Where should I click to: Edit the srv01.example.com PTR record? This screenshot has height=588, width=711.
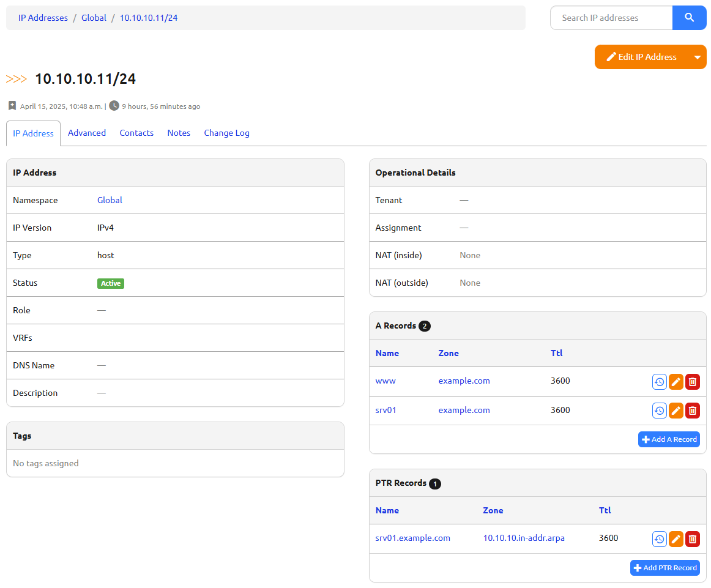tap(676, 538)
